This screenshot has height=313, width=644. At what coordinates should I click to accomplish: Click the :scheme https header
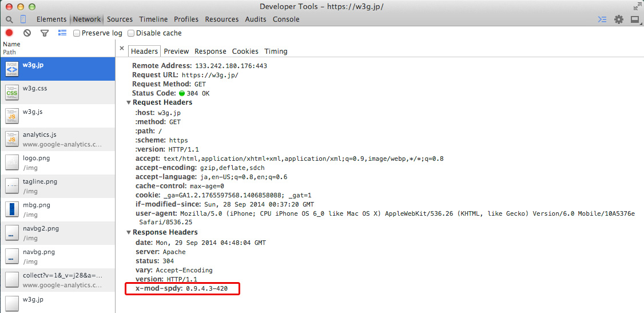pyautogui.click(x=162, y=140)
